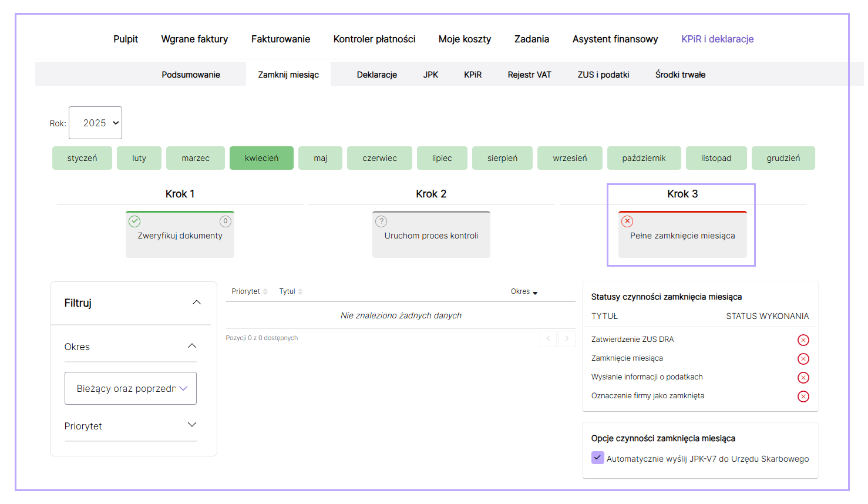
Task: Sort table by Priorytet column
Action: (x=250, y=291)
